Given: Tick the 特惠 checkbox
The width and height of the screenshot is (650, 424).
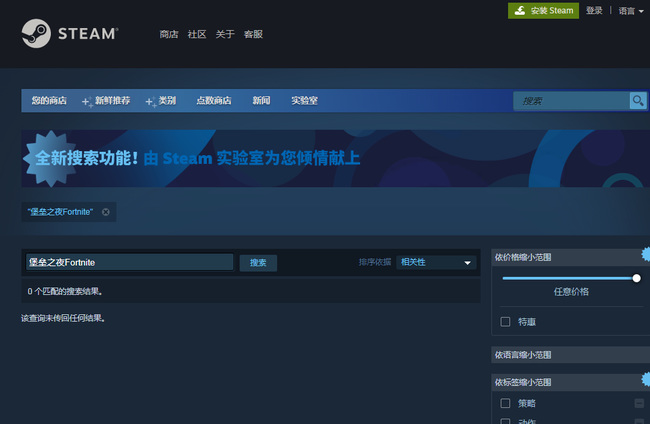Looking at the screenshot, I should click(505, 322).
